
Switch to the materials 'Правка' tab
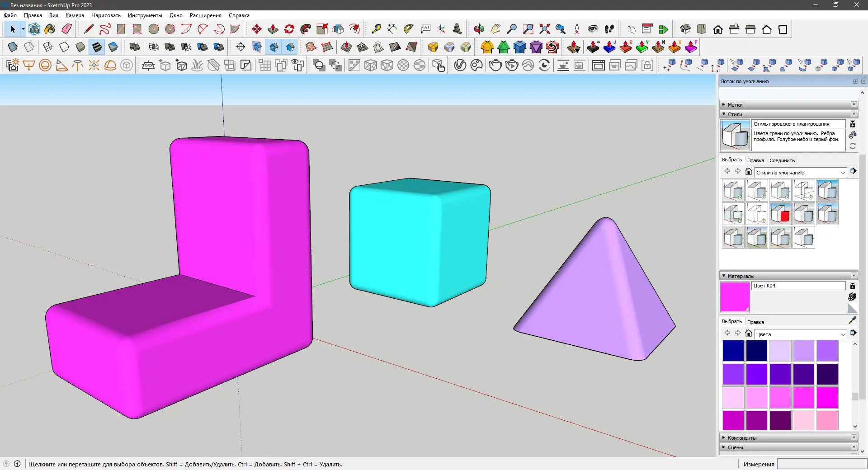[755, 322]
